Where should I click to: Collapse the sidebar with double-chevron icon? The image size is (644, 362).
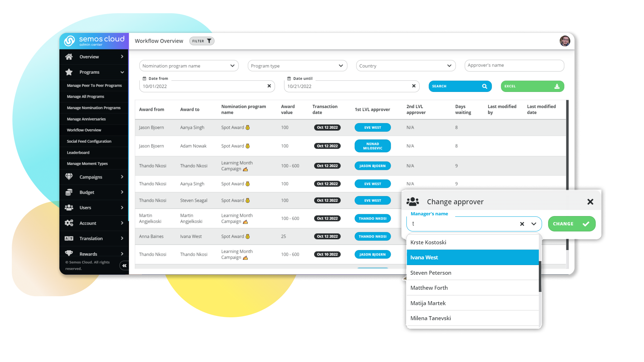point(124,265)
